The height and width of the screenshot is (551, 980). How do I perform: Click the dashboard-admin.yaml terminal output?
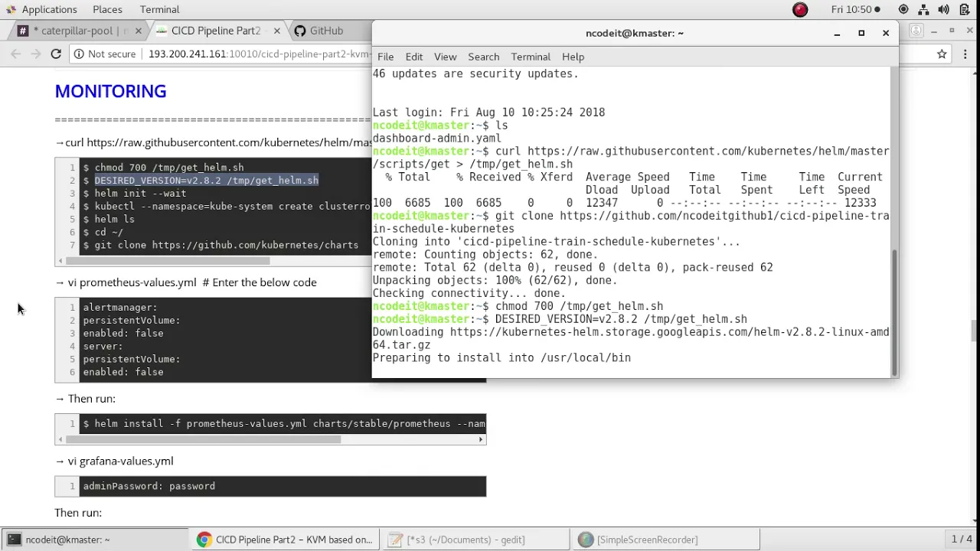point(437,138)
